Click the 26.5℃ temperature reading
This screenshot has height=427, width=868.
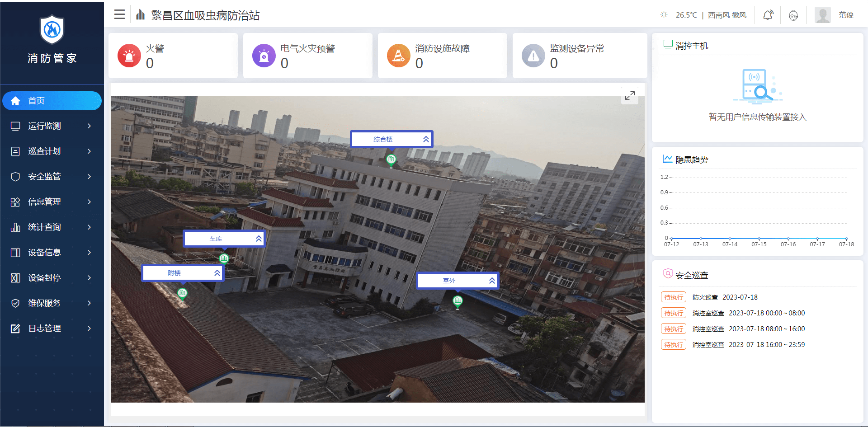click(x=686, y=15)
